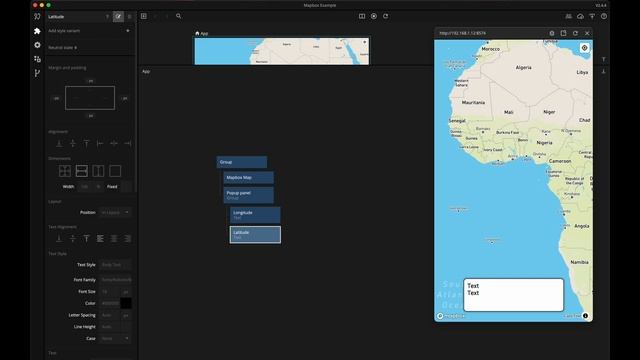Click the geolocate button on the map
Image resolution: width=640 pixels, height=360 pixels.
tap(584, 48)
